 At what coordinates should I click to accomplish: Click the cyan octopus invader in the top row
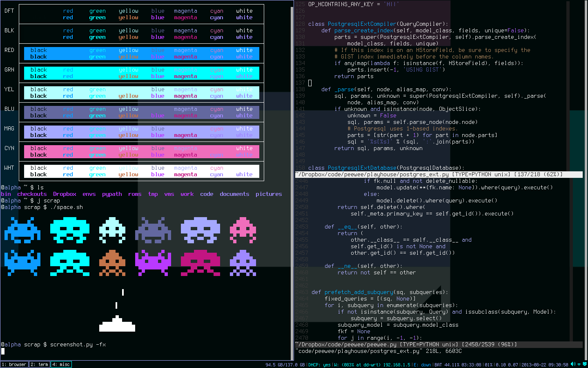click(70, 230)
